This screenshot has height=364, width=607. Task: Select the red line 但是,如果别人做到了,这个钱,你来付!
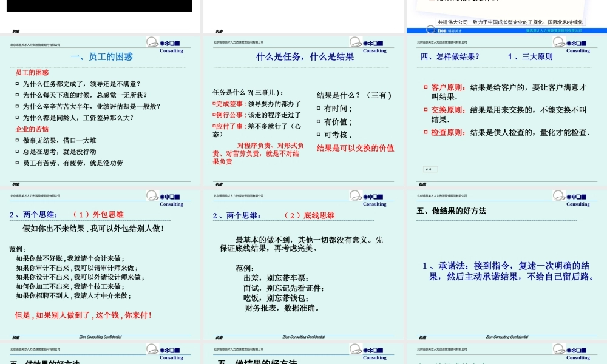(83, 315)
